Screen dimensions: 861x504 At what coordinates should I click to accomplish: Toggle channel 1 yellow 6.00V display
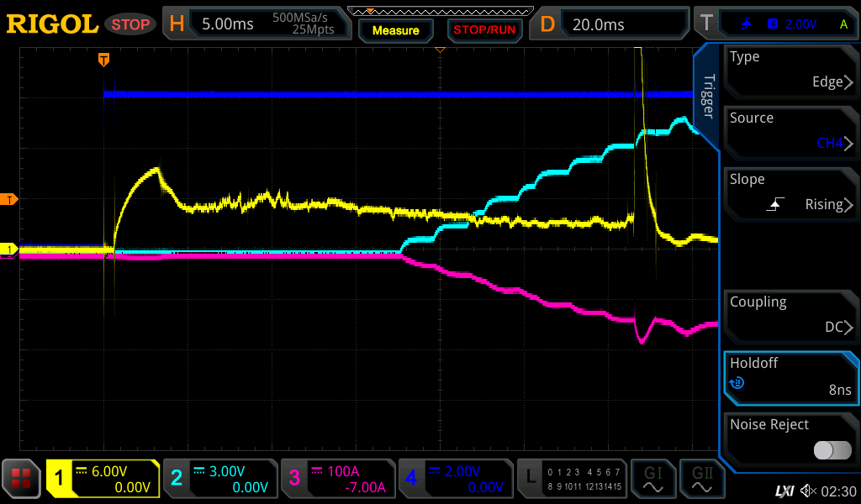click(x=103, y=479)
